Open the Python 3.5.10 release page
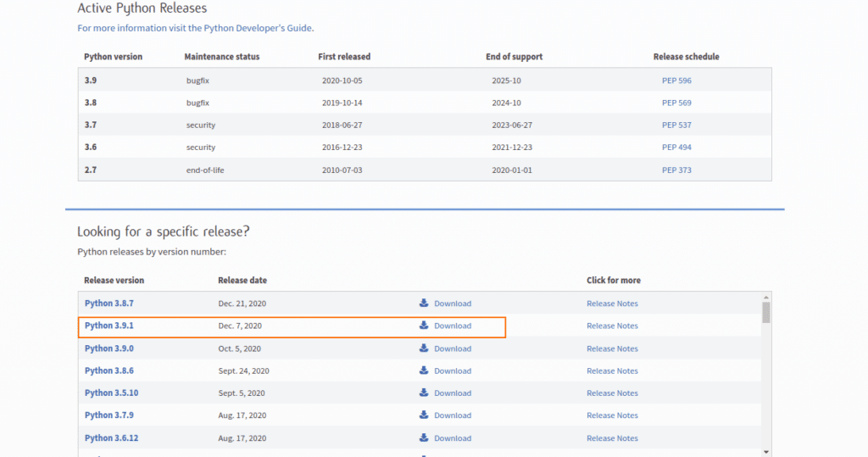The width and height of the screenshot is (868, 457). point(111,393)
